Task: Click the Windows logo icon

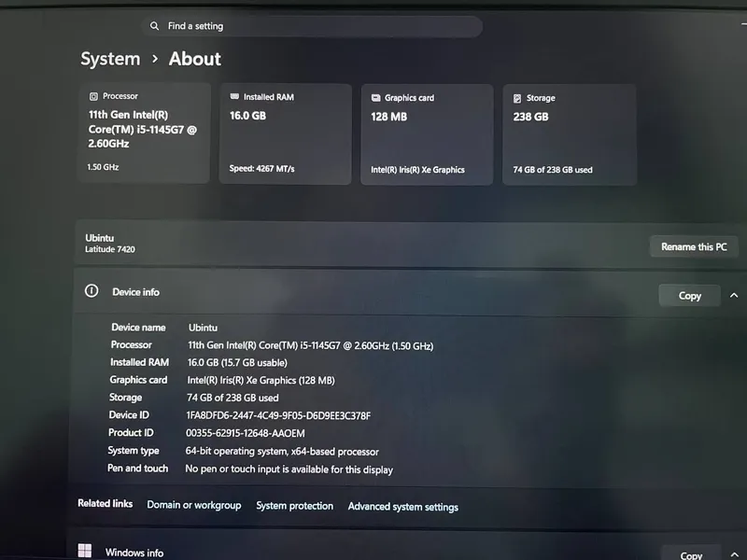Action: (x=85, y=551)
